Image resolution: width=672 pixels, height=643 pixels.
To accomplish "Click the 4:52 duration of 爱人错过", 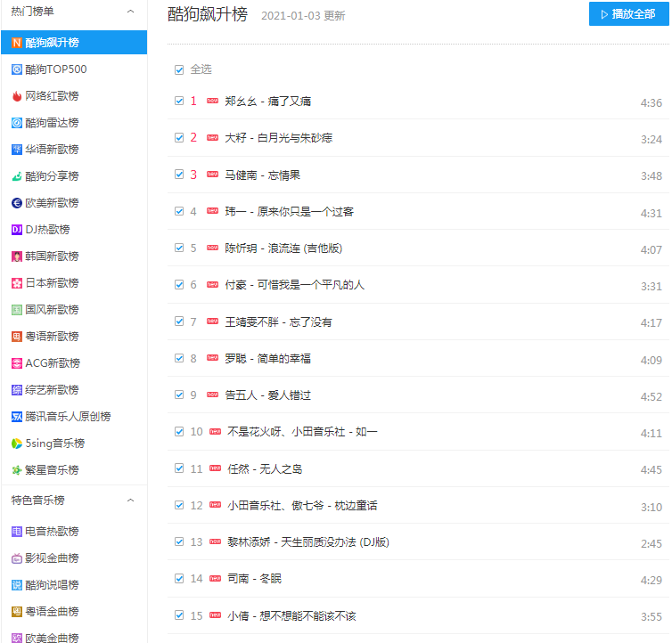I will click(651, 396).
